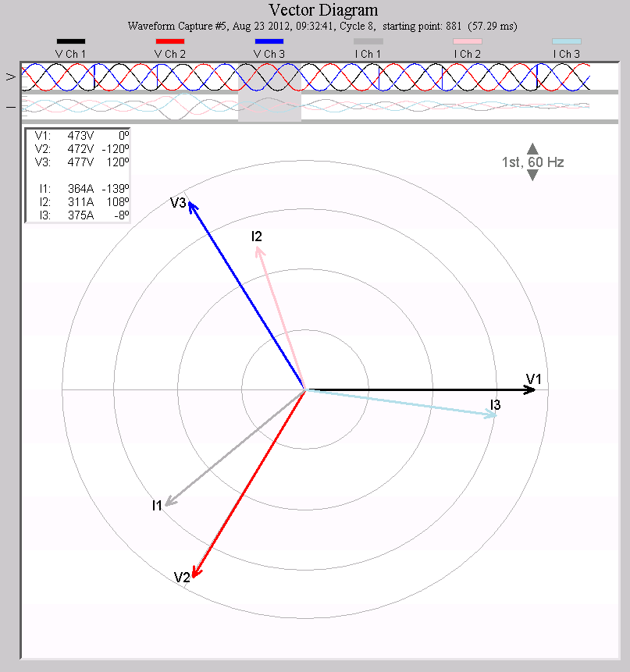The image size is (630, 672).
Task: Toggle the I Ch 3 trace visibility
Action: click(x=566, y=41)
